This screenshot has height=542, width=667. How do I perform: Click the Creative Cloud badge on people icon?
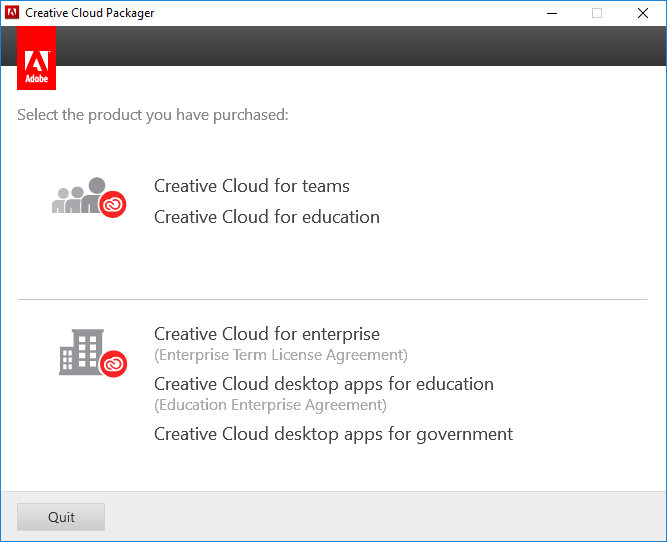click(x=112, y=204)
